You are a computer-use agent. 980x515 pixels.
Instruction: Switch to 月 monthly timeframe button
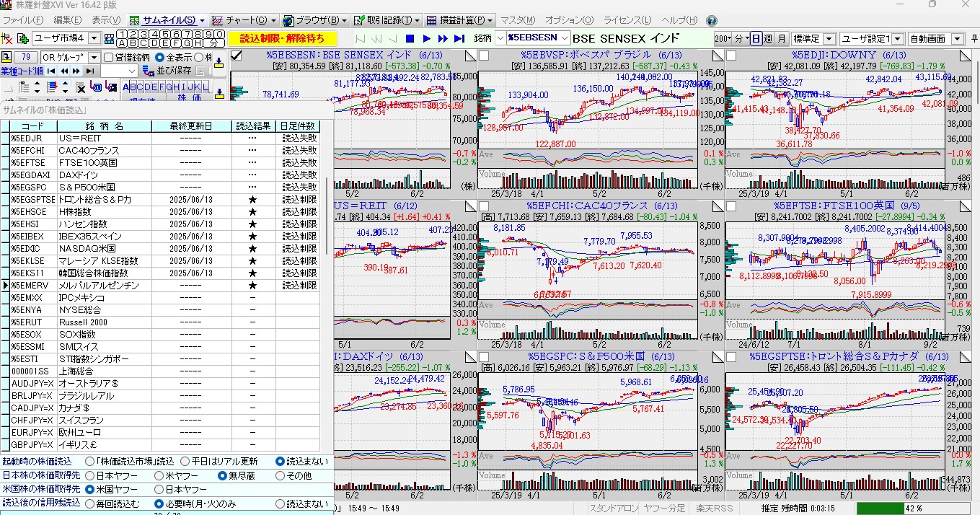pos(781,38)
